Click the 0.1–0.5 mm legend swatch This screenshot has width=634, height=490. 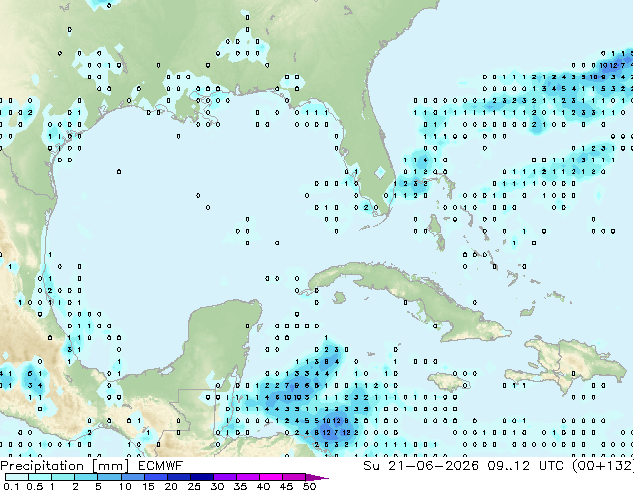17,477
